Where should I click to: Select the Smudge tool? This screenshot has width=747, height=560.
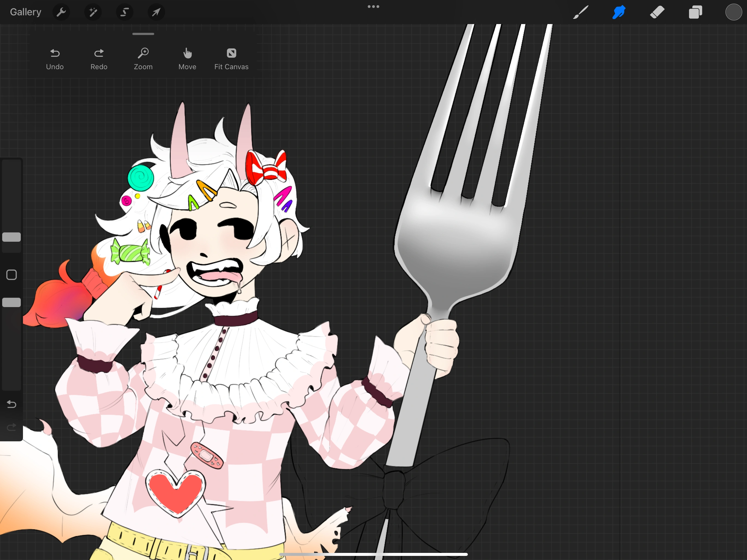pos(618,12)
